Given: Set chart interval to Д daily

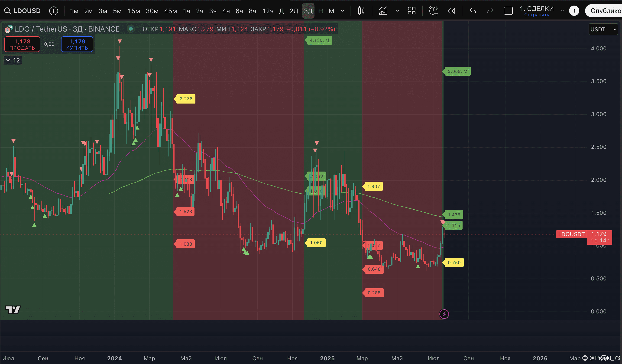Looking at the screenshot, I should [281, 11].
